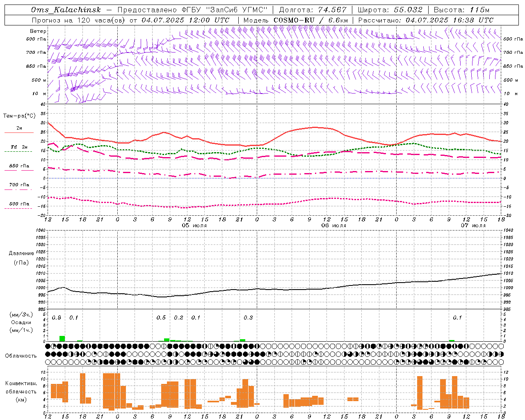Click the '2м' temperature legend entry
Screen dimensions: 525x420
(19, 128)
